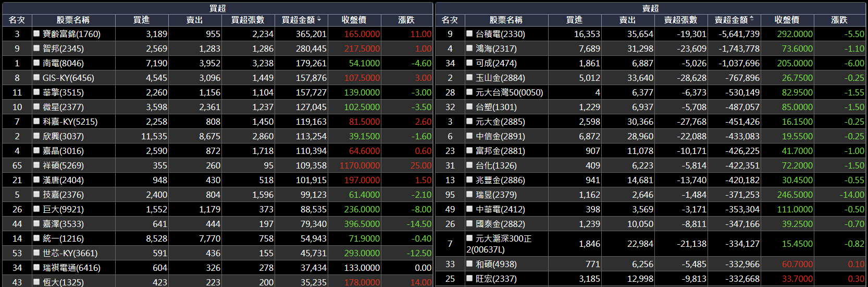This screenshot has height=287, width=868.
Task: Click stock name 嘉晶(3016)
Action: pos(63,151)
